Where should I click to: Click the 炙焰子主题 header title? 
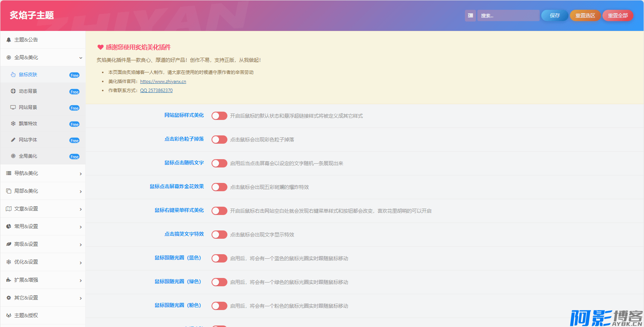point(32,15)
